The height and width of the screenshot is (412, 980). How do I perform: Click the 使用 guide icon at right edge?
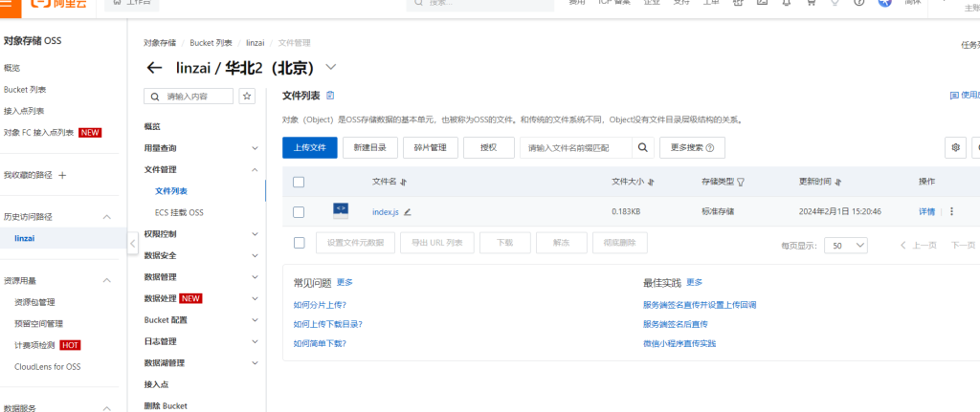click(x=954, y=96)
